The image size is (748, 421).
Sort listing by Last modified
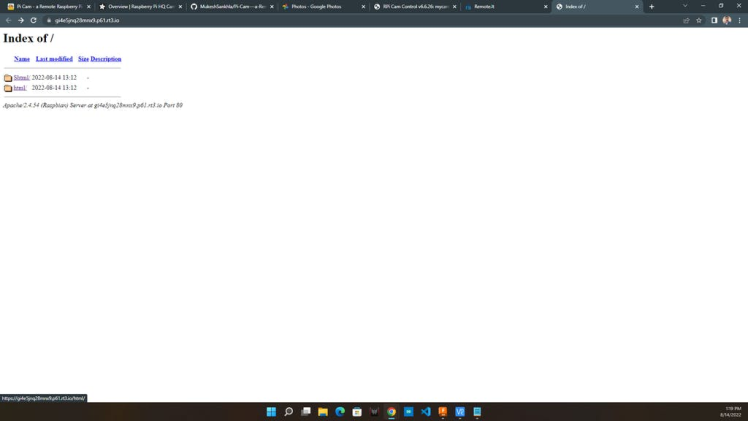click(x=54, y=59)
